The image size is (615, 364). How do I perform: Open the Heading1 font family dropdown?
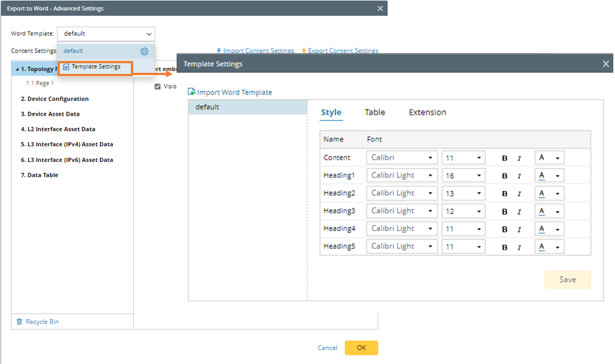pyautogui.click(x=402, y=176)
